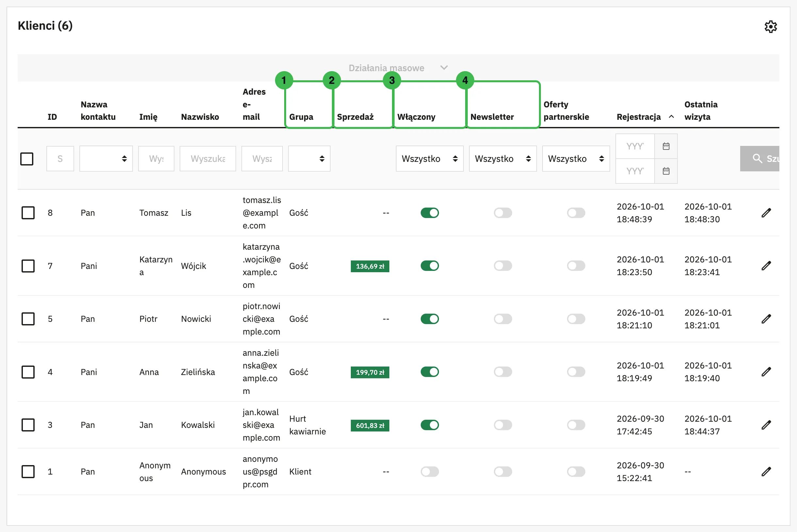Screen dimensions: 797x532
Task: Click the Klient group cell
Action: tap(300, 472)
